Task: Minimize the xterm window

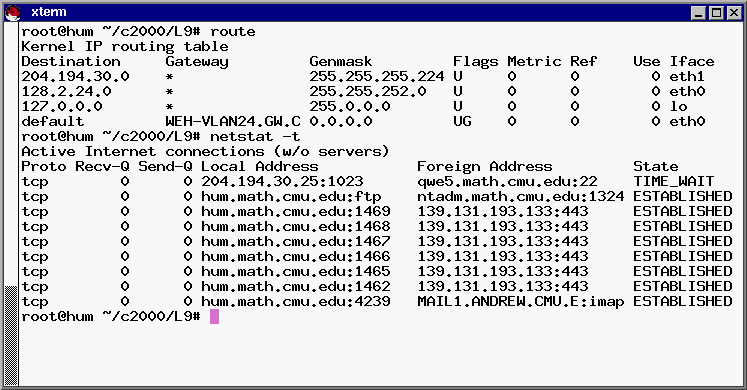Action: tap(698, 13)
